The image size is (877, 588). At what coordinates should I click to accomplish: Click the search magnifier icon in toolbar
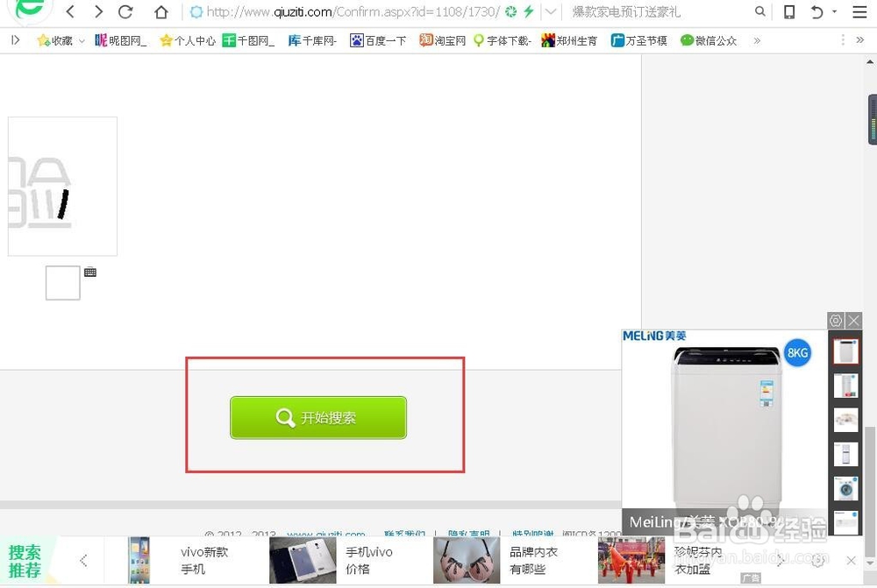760,12
